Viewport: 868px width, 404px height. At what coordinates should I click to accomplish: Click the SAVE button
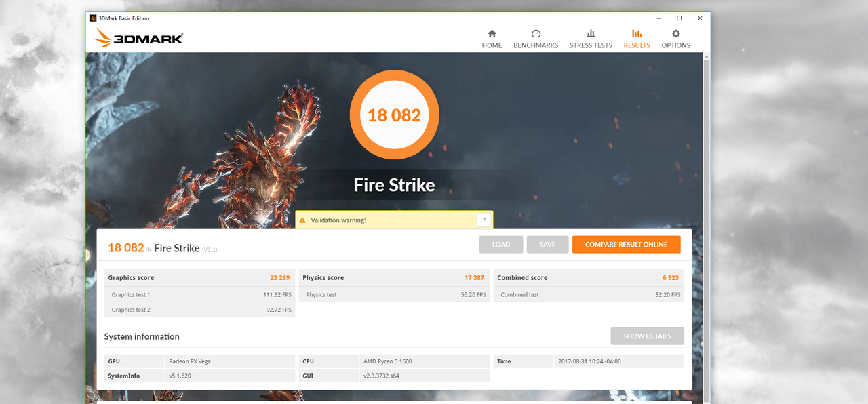coord(547,245)
